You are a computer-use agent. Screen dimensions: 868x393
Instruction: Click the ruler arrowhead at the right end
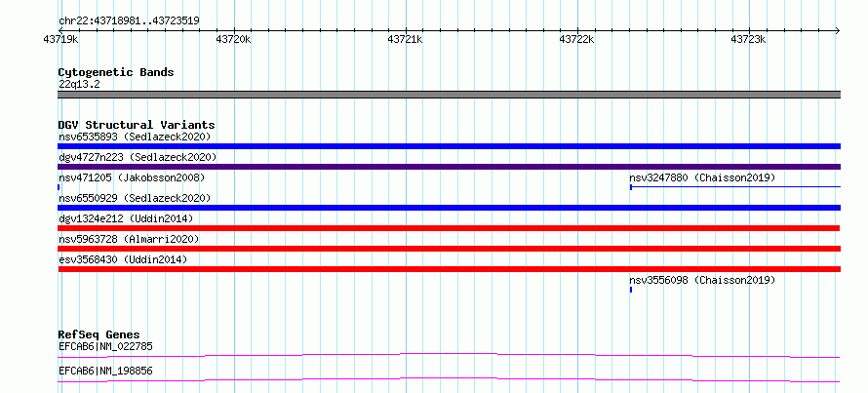838,30
